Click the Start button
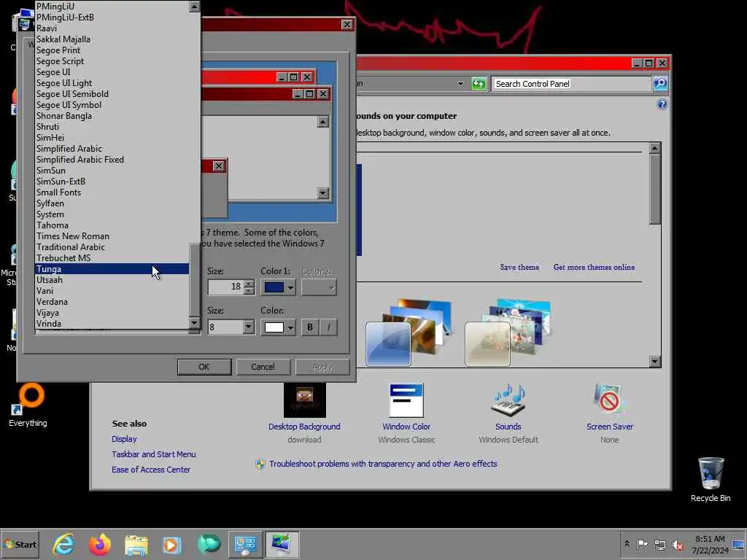This screenshot has width=747, height=560. point(20,544)
